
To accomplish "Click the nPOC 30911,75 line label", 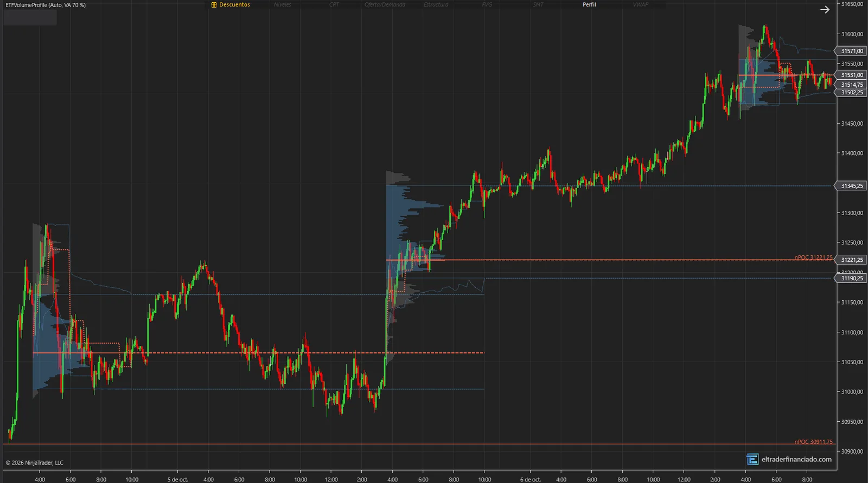I will tap(813, 442).
